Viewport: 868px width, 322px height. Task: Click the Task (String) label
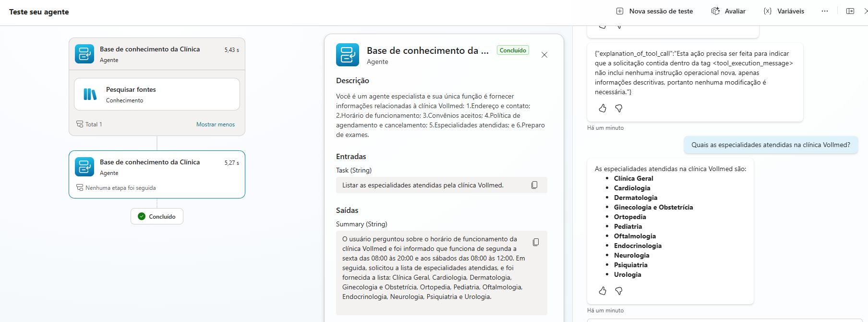[x=354, y=170]
